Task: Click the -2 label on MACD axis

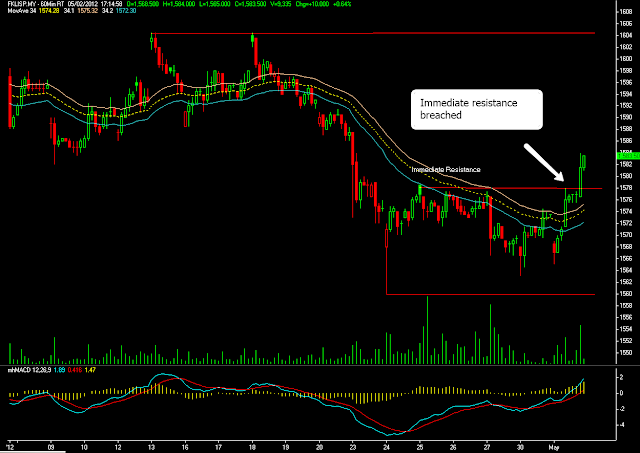Action: tap(621, 409)
